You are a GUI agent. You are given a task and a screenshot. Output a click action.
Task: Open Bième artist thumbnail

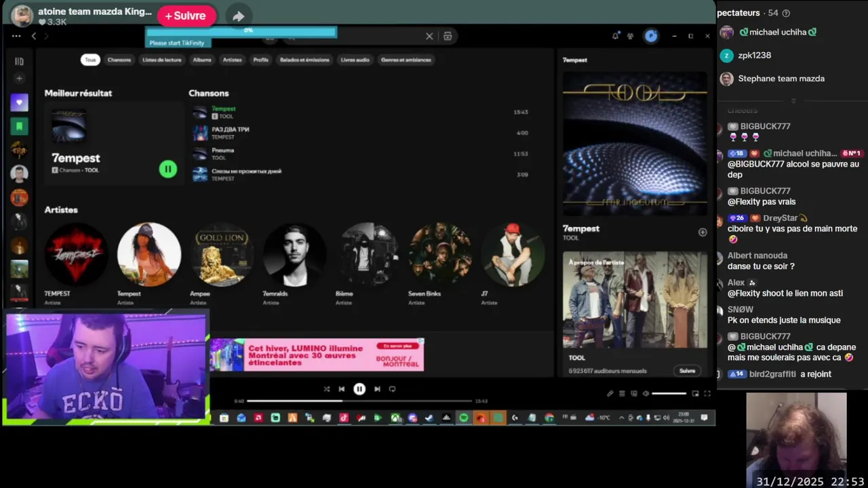[368, 255]
